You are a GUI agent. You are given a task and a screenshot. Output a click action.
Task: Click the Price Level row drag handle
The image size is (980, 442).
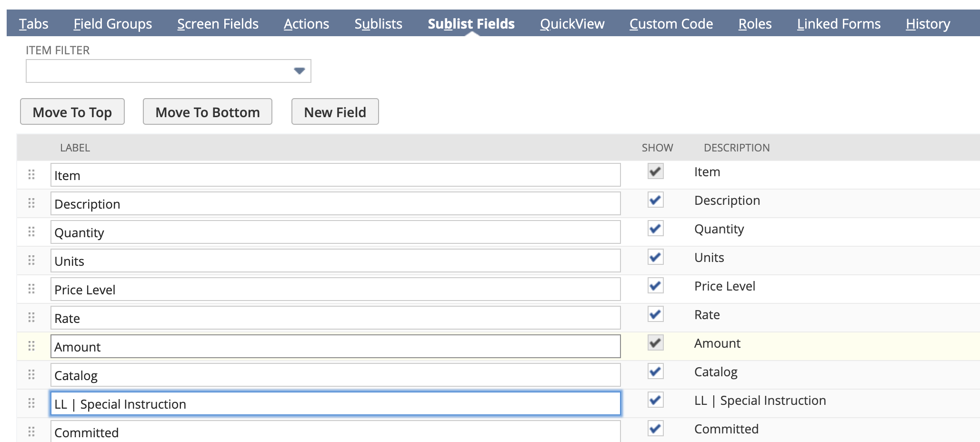pyautogui.click(x=31, y=289)
